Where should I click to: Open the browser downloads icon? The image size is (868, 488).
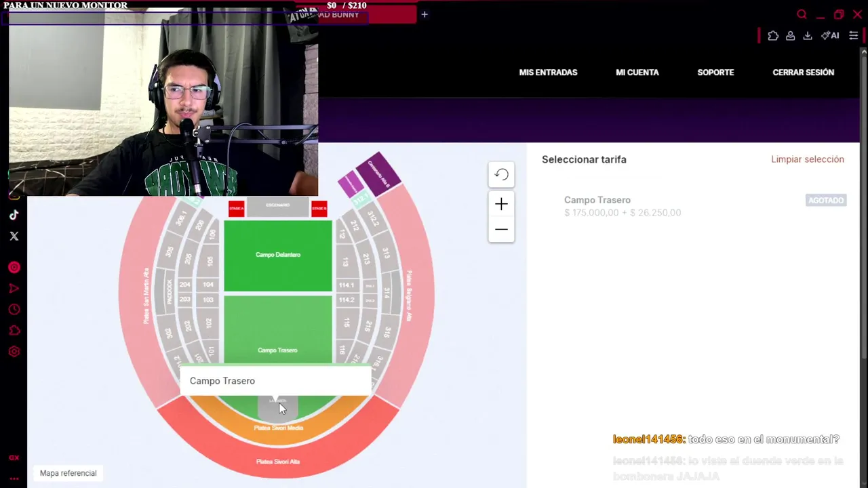coord(808,36)
